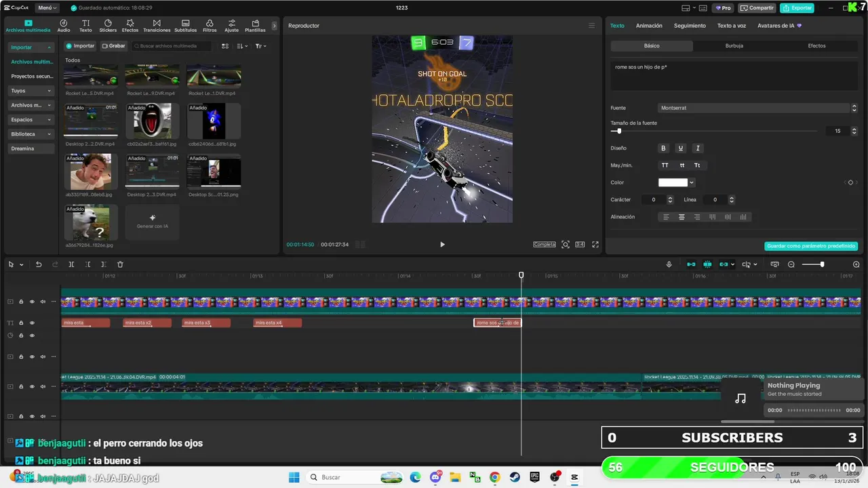Click the Grabar record button
The image size is (868, 488).
[x=114, y=46]
